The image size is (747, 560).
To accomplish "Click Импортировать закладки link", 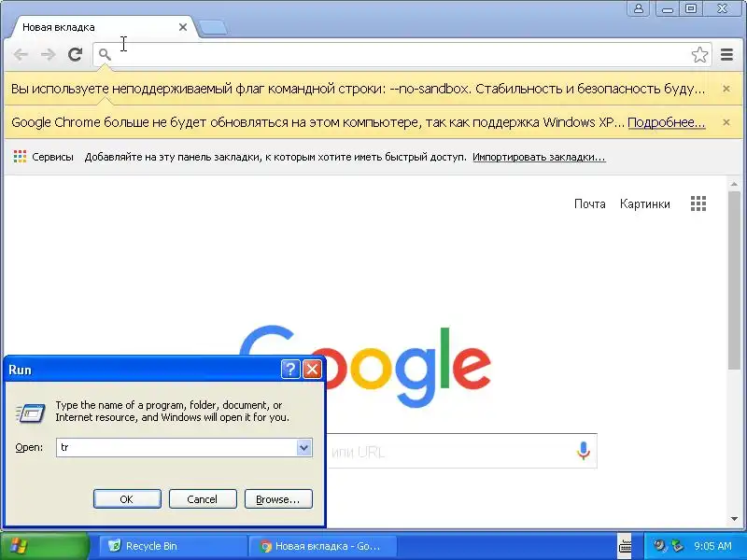I will click(x=539, y=157).
